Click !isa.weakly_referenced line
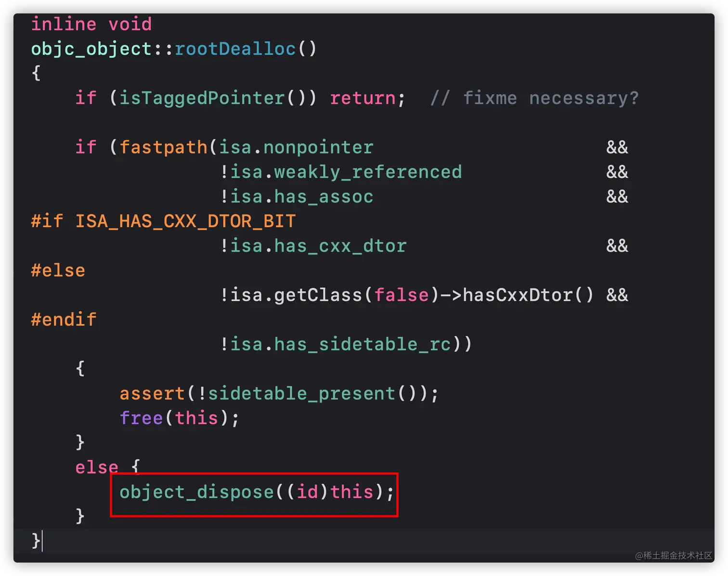 click(x=341, y=172)
